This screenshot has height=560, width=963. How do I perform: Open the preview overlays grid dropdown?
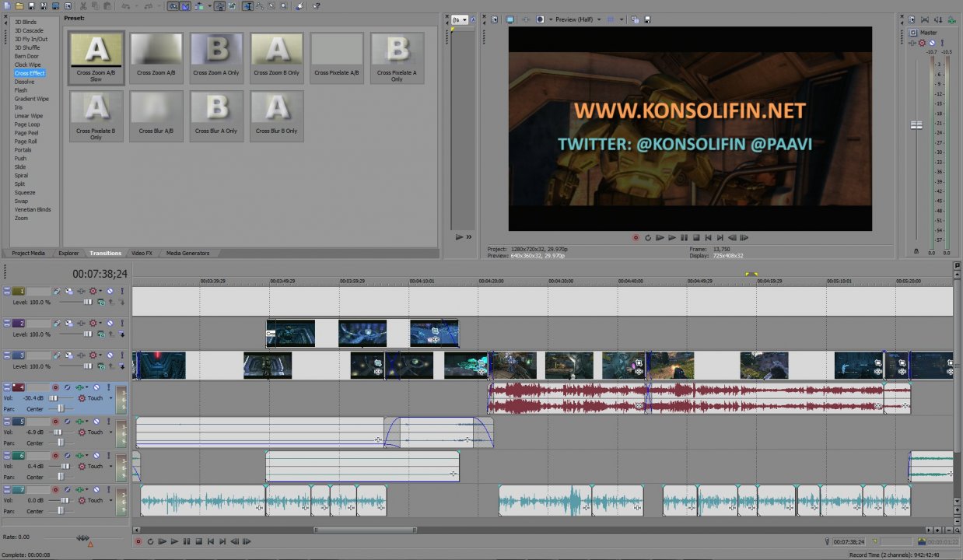tap(622, 19)
